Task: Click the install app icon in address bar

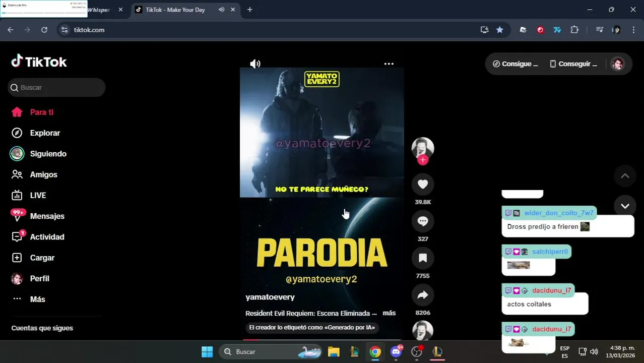Action: [x=484, y=30]
